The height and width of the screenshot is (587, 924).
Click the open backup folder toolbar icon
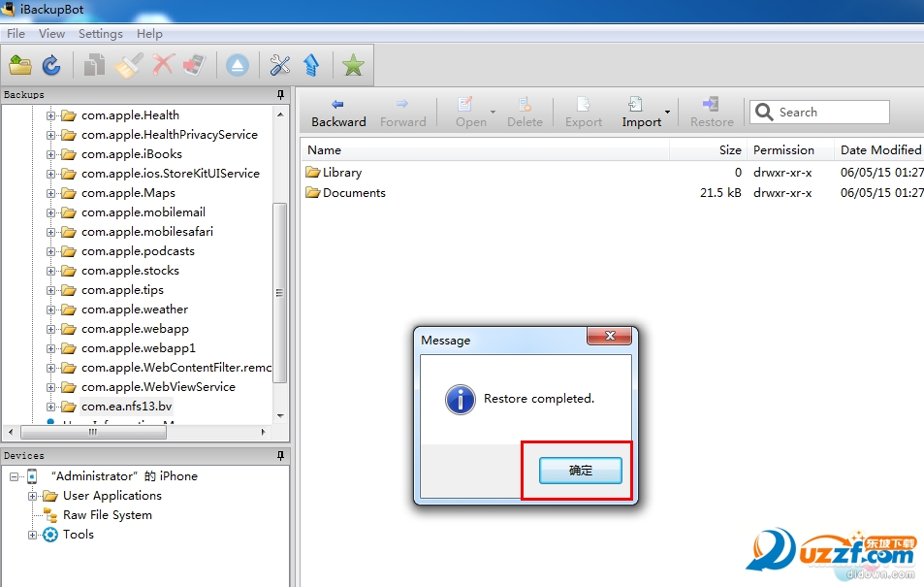[x=20, y=65]
